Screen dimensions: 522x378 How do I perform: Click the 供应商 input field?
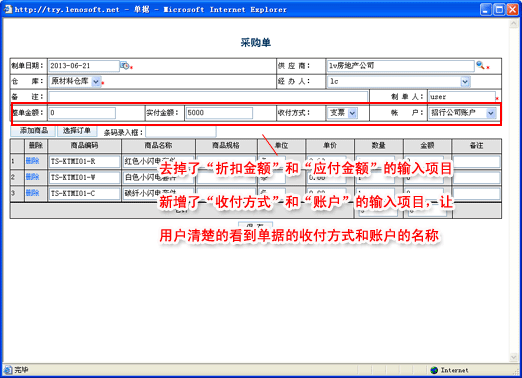400,66
